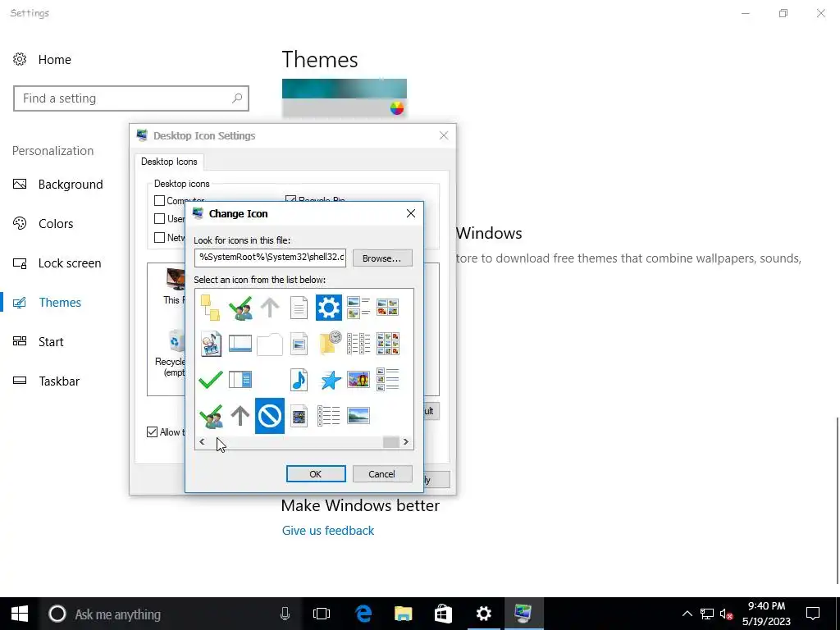
Task: Click the icon file path field
Action: coord(270,257)
